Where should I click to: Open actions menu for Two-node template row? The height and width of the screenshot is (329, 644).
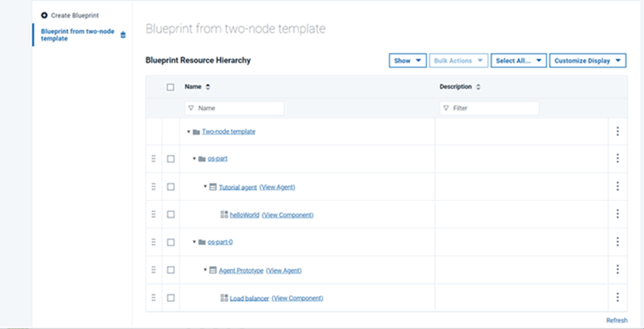(x=617, y=131)
